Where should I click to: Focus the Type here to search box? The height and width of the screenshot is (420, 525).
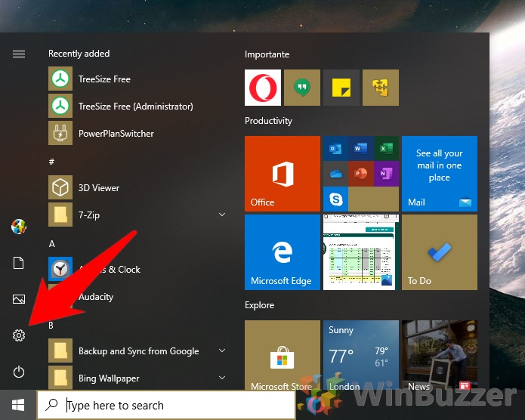[166, 405]
